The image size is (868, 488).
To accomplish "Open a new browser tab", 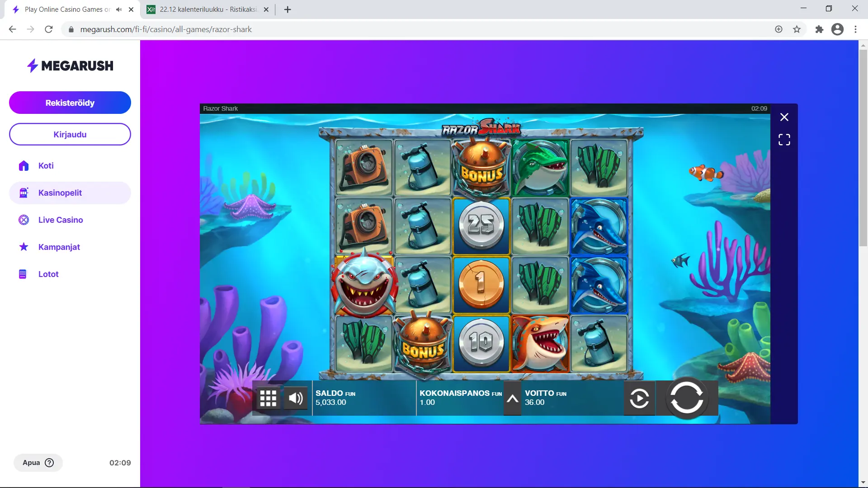I will coord(288,9).
